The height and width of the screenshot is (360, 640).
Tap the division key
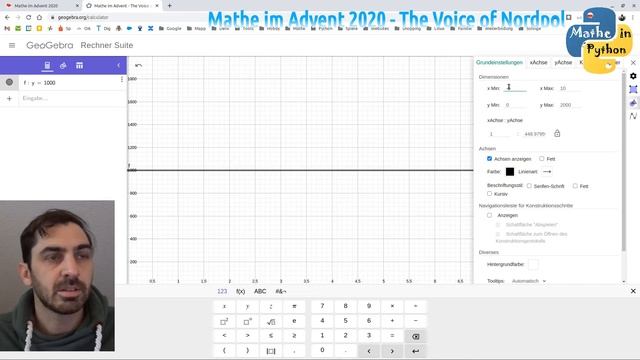click(416, 306)
